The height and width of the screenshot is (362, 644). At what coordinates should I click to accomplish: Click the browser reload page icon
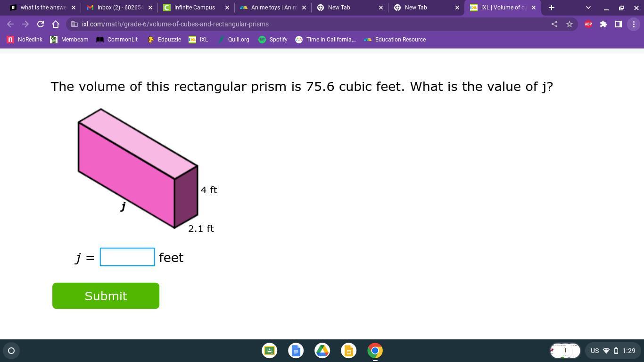click(41, 24)
